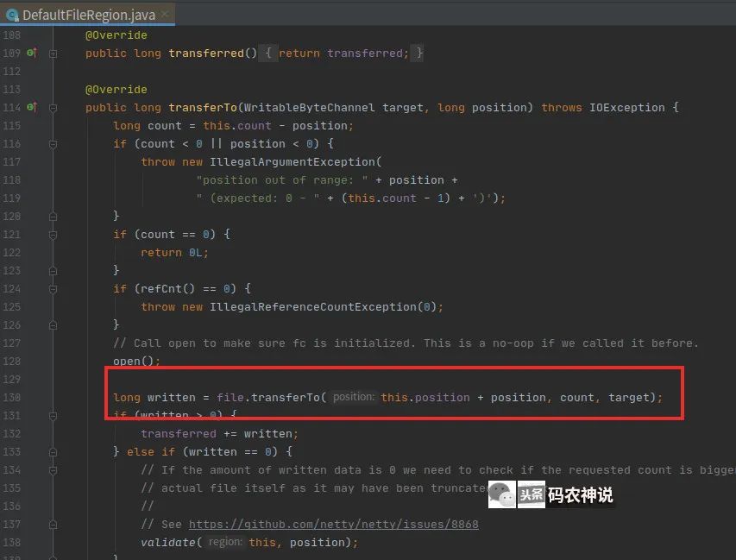736x560 pixels.
Task: Click 'transferred += written;' on line 132
Action: coord(219,434)
